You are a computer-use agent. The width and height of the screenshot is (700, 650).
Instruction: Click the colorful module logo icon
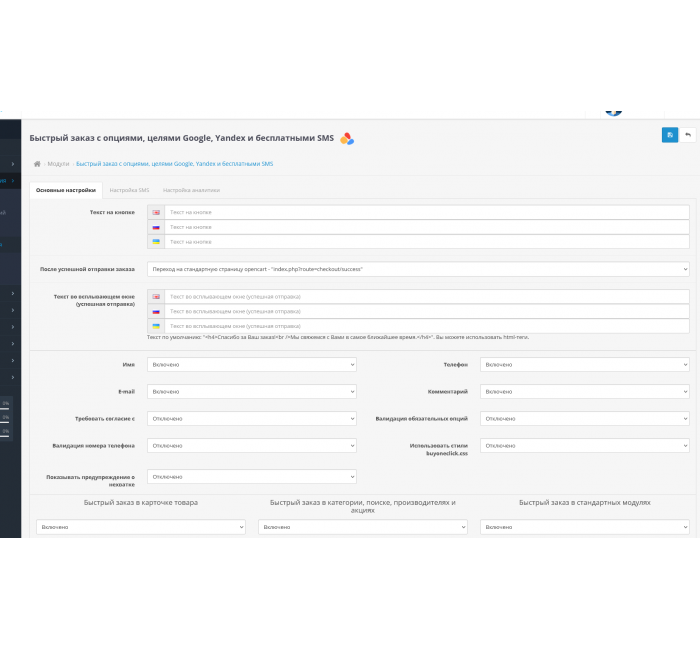click(x=347, y=139)
